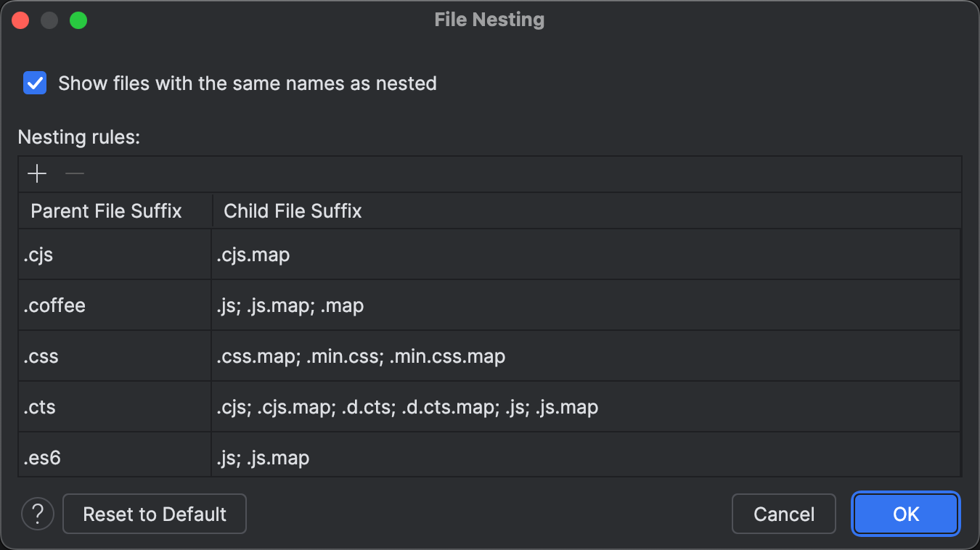Viewport: 980px width, 550px height.
Task: Select the .es6 parent suffix cell
Action: 115,455
